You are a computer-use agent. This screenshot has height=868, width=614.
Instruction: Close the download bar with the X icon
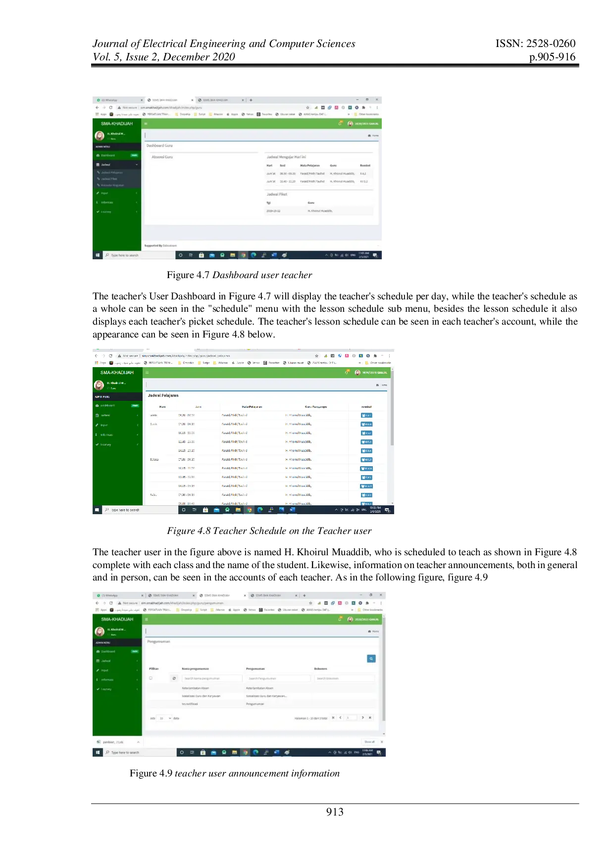pyautogui.click(x=382, y=742)
